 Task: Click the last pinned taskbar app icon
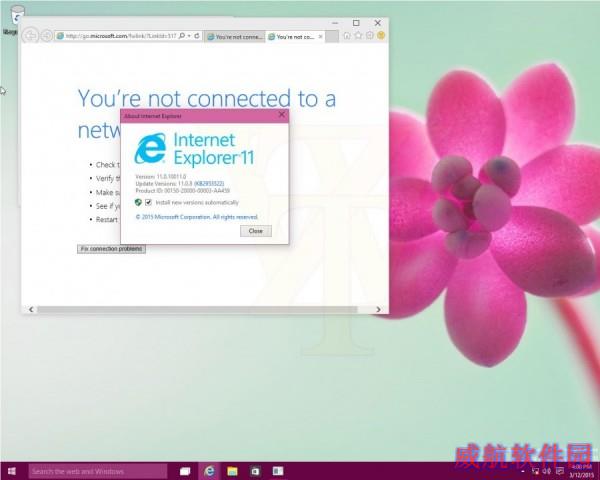pyautogui.click(x=278, y=471)
